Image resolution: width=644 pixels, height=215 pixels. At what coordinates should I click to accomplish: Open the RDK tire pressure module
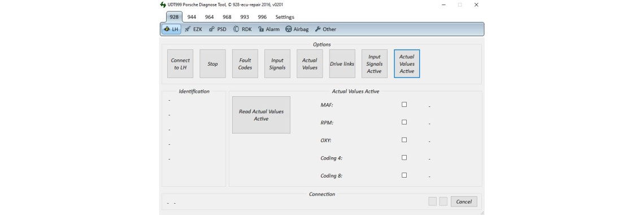click(x=242, y=29)
